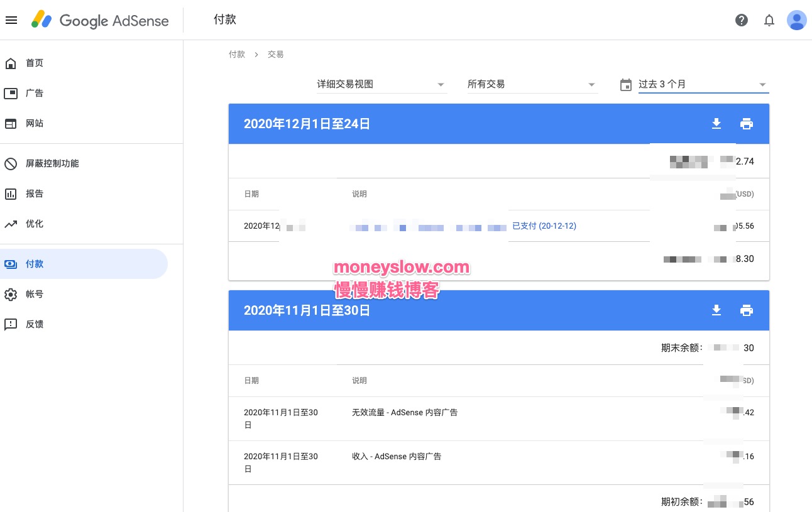Download the December 1–24 2020 statement
Screen dimensions: 812x512
pyautogui.click(x=716, y=124)
